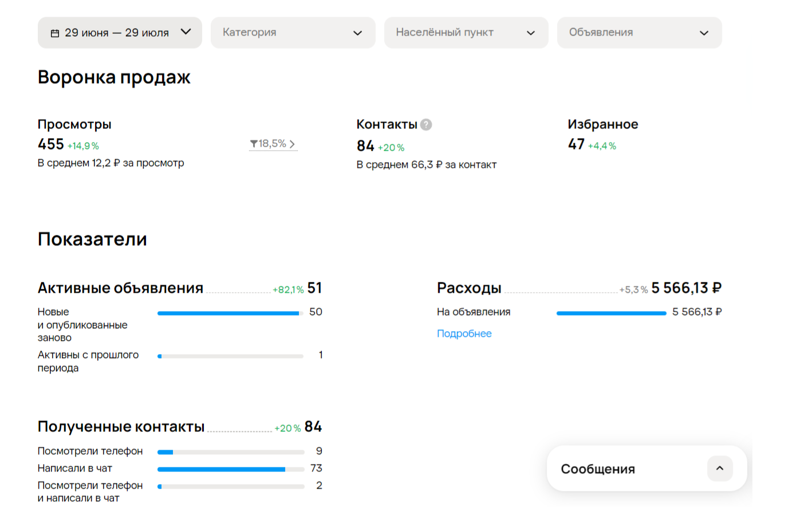Open the Населённый пункт dropdown
The width and height of the screenshot is (812, 519).
pyautogui.click(x=466, y=33)
